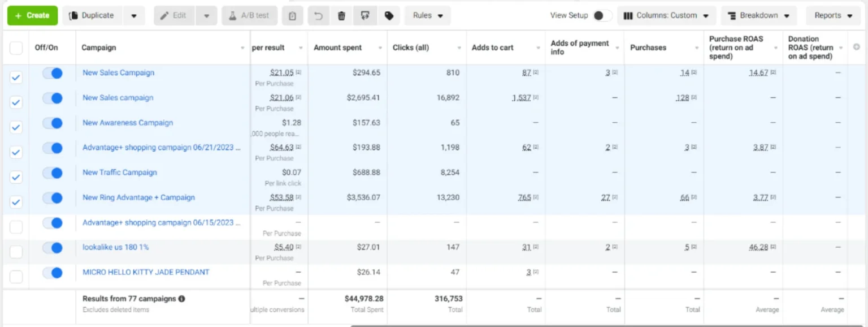Image resolution: width=868 pixels, height=327 pixels.
Task: Open the Rules menu
Action: point(427,16)
